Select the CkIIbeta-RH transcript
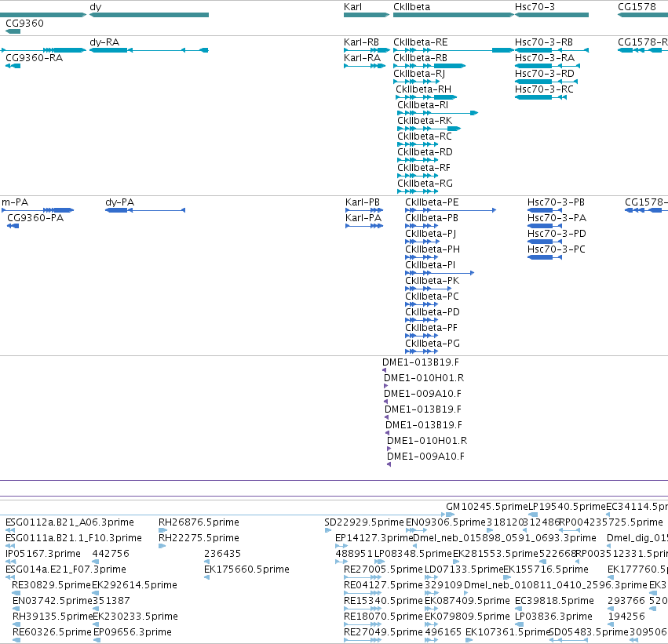The image size is (668, 644). 423,89
